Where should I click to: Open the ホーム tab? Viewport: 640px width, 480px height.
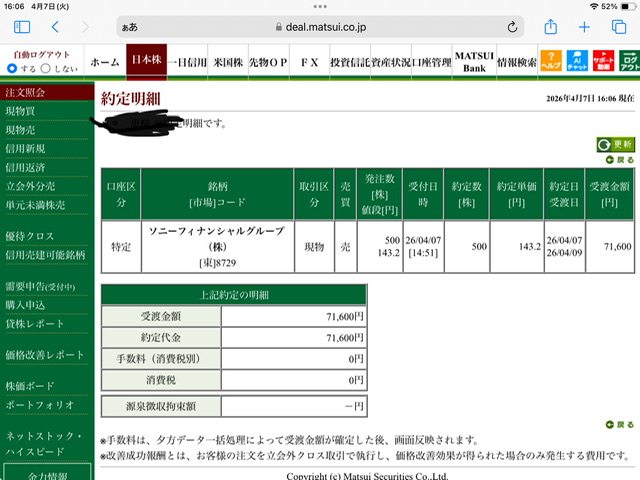[x=105, y=62]
